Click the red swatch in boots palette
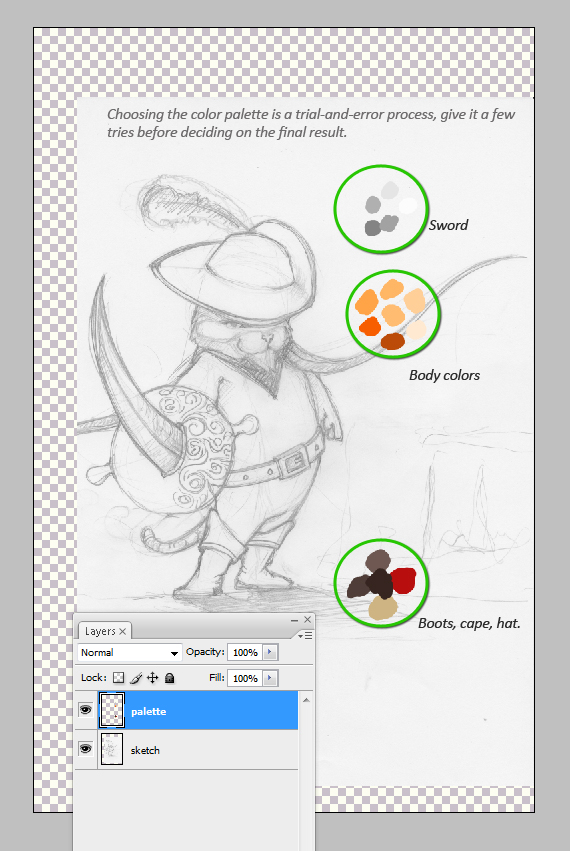 pos(404,580)
